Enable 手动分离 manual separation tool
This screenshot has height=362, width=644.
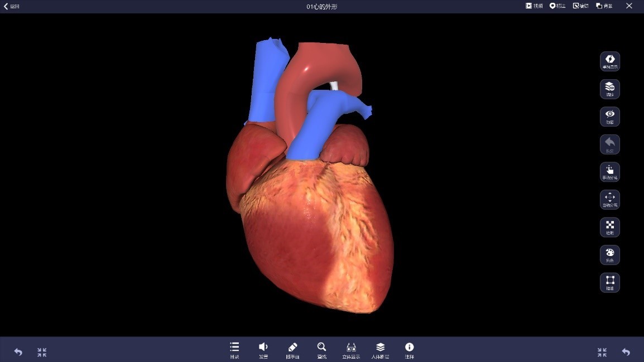tap(610, 172)
